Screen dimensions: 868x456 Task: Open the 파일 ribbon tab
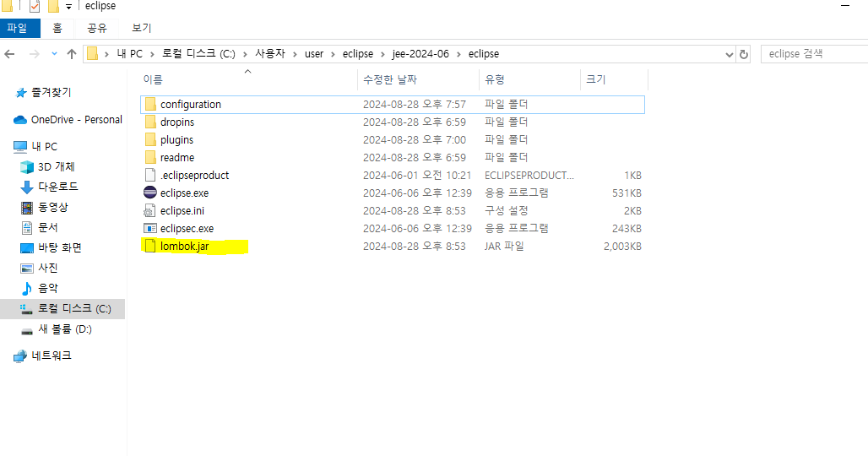click(20, 28)
